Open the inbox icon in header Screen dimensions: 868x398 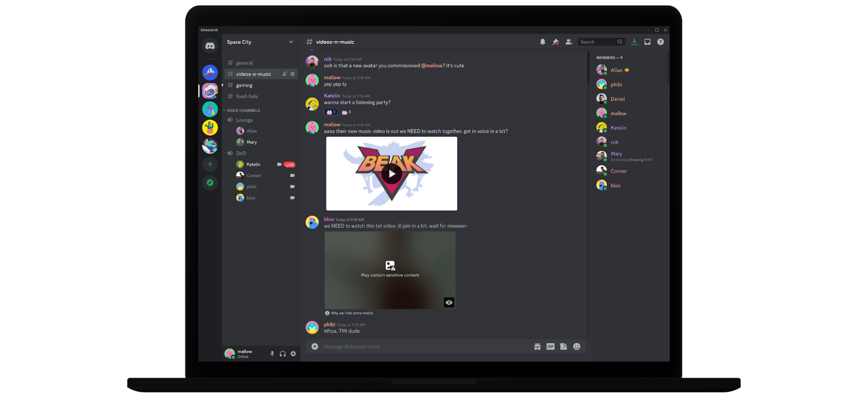647,42
